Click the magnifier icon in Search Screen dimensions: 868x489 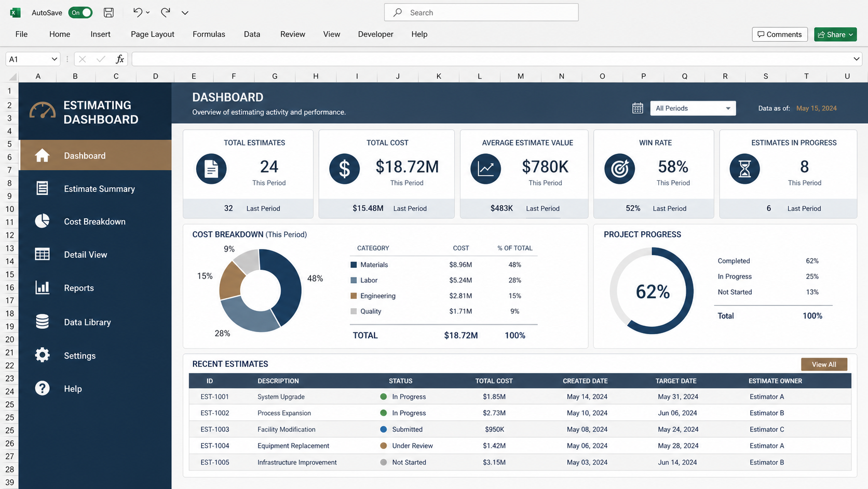click(x=398, y=12)
